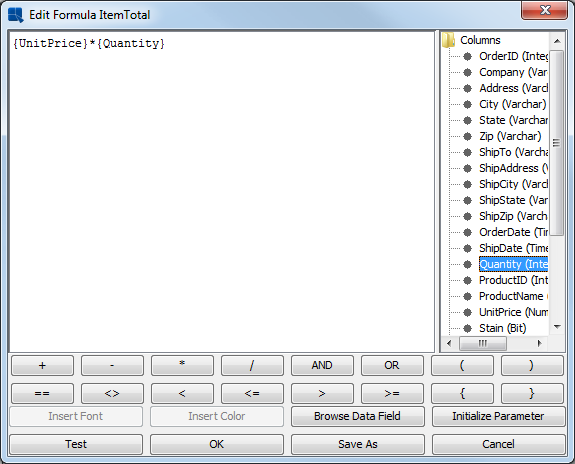Click the Initialize Parameter button
Screen dimensions: 575x464
pos(498,416)
